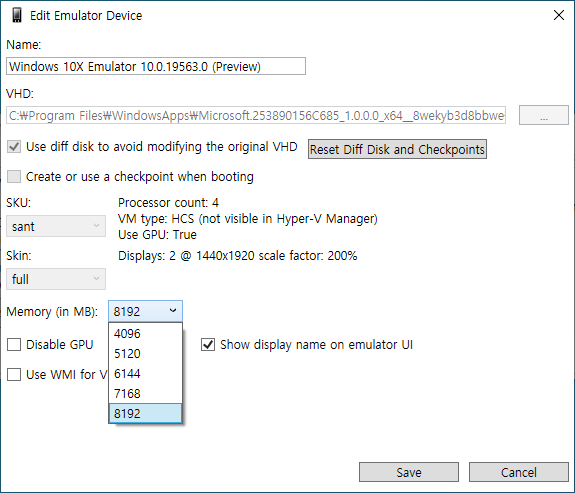Click the Use GPU: True text
Viewport: 575px width, 493px height.
(157, 235)
